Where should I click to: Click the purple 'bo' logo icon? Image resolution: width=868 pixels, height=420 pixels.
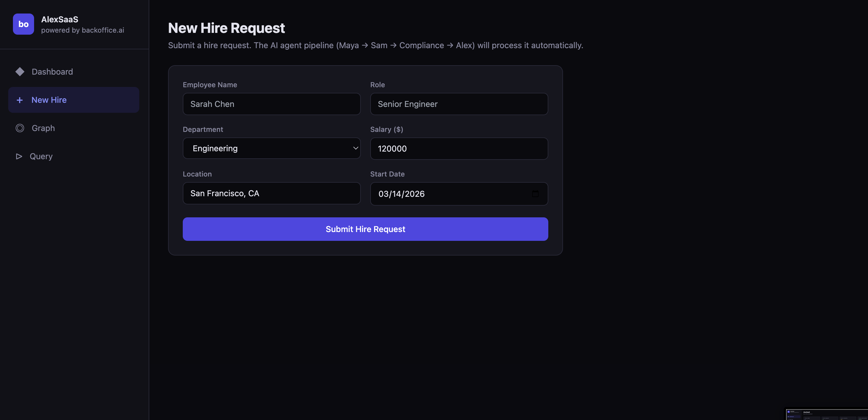[23, 24]
